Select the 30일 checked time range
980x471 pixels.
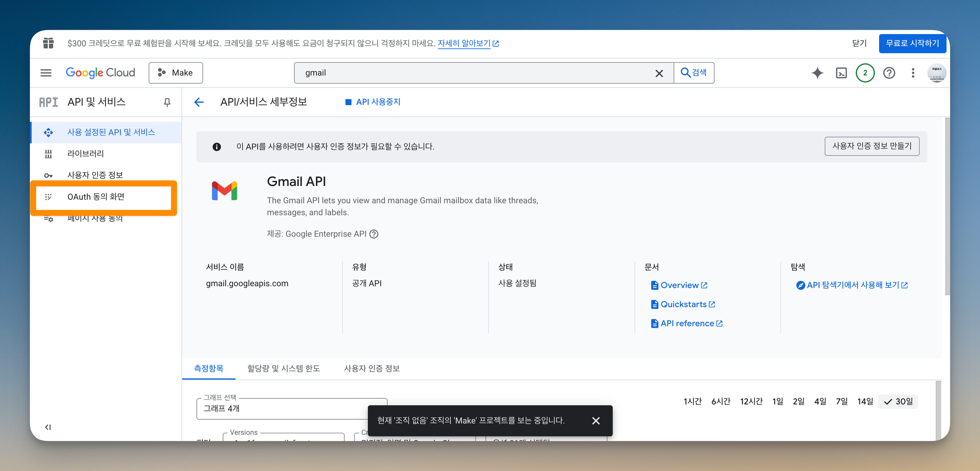(x=898, y=401)
